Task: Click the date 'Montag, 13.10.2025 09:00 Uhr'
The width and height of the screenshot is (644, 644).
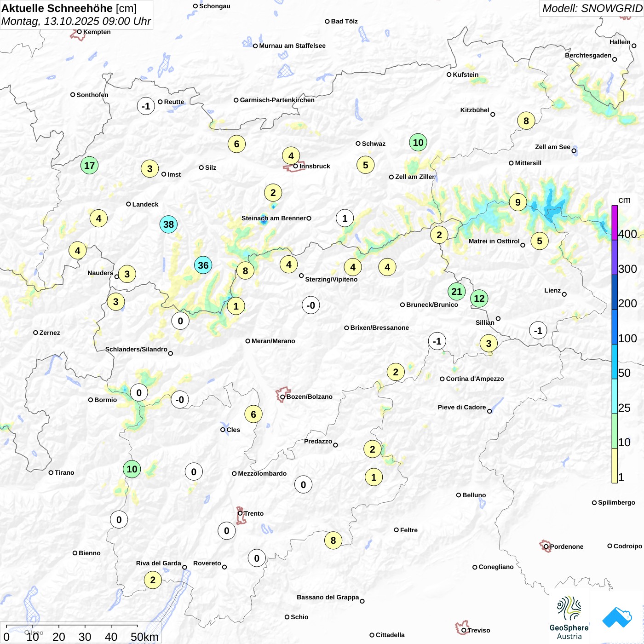Action: 76,21
